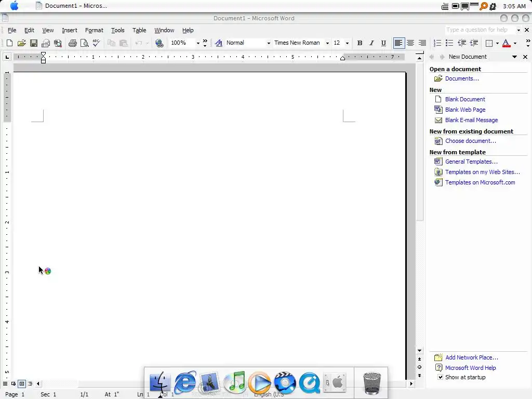This screenshot has width=532, height=399.
Task: Apply red font color swatch button
Action: 506,43
